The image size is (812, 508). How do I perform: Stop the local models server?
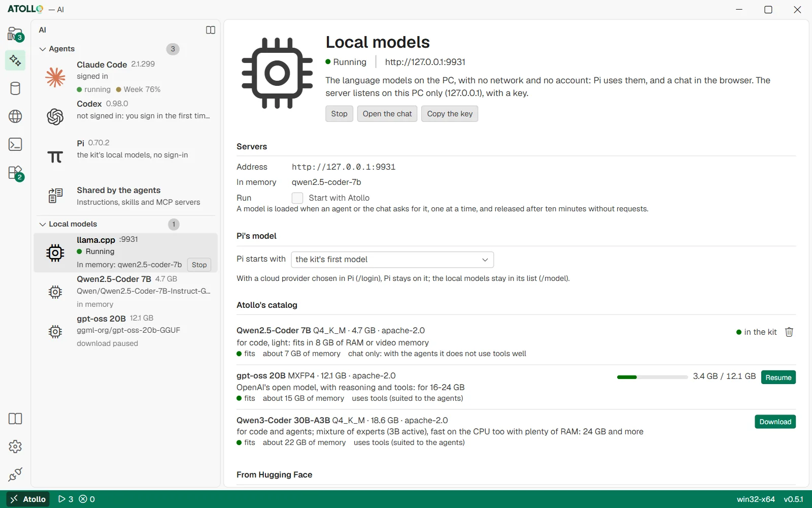(339, 114)
